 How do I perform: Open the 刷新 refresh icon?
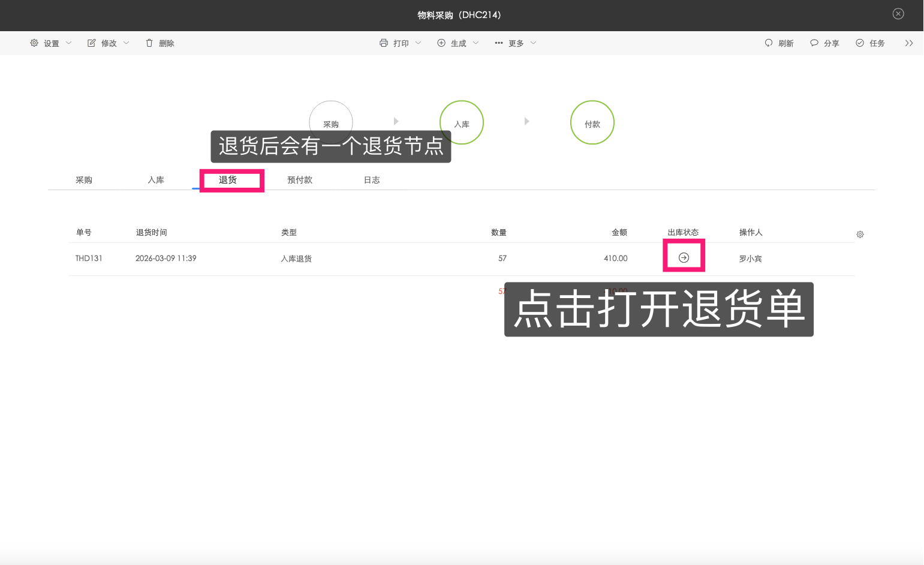coord(769,43)
